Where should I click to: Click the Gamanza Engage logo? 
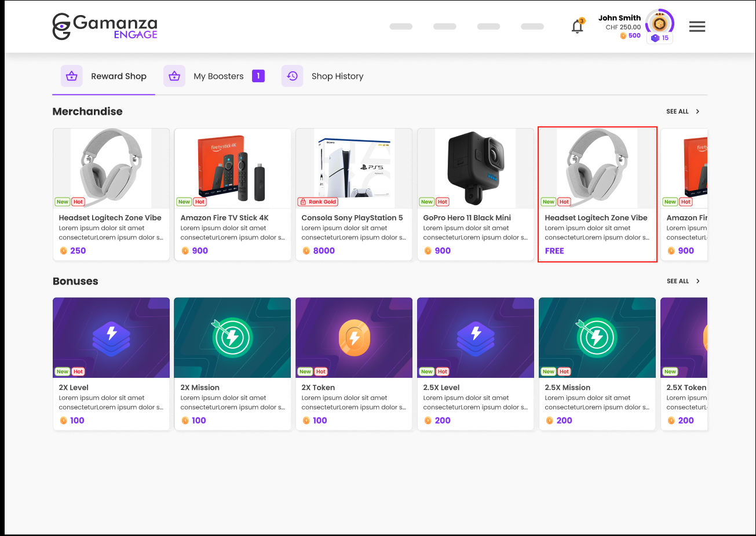point(105,27)
